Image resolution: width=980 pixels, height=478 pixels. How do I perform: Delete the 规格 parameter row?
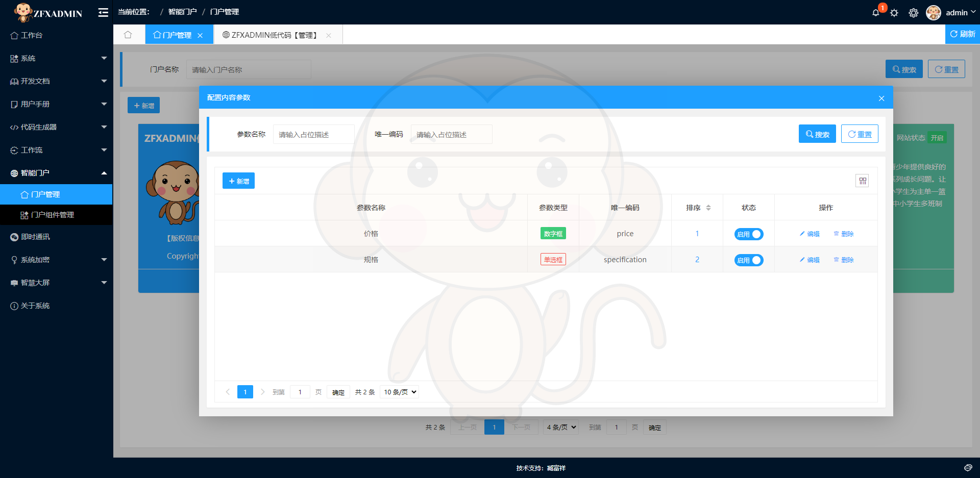844,260
